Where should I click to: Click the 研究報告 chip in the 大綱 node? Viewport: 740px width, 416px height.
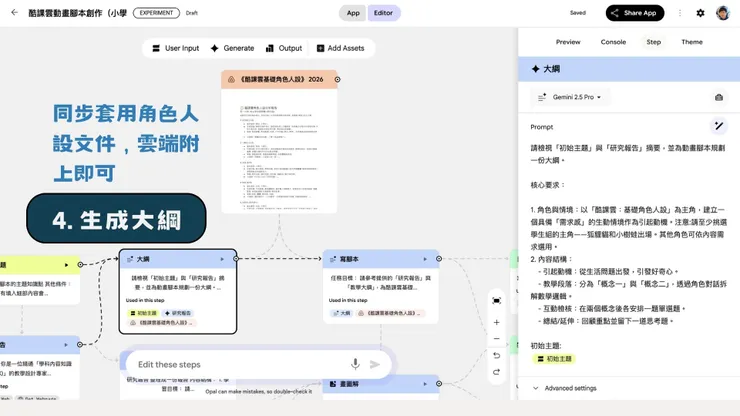click(x=178, y=313)
